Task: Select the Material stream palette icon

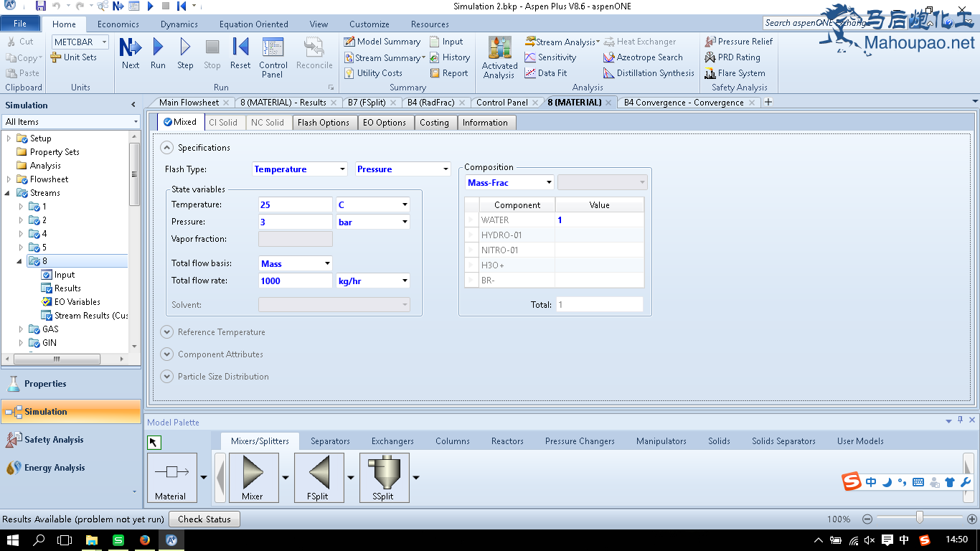Action: (171, 477)
